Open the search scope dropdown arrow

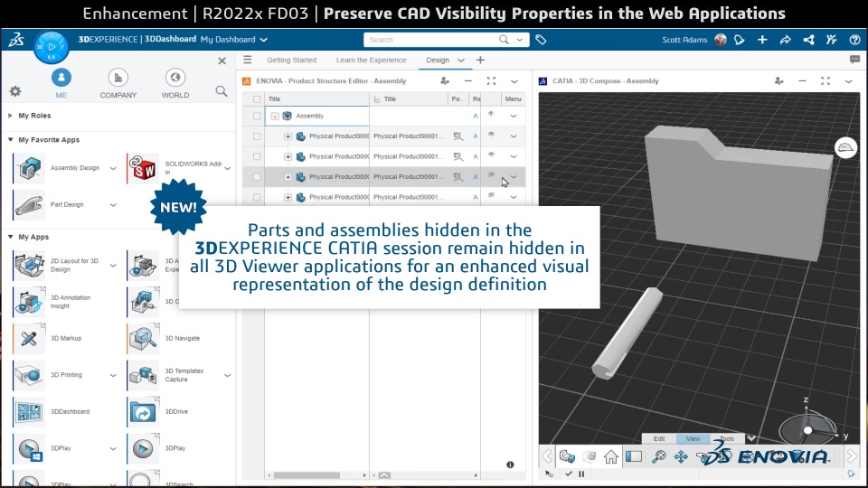(520, 39)
